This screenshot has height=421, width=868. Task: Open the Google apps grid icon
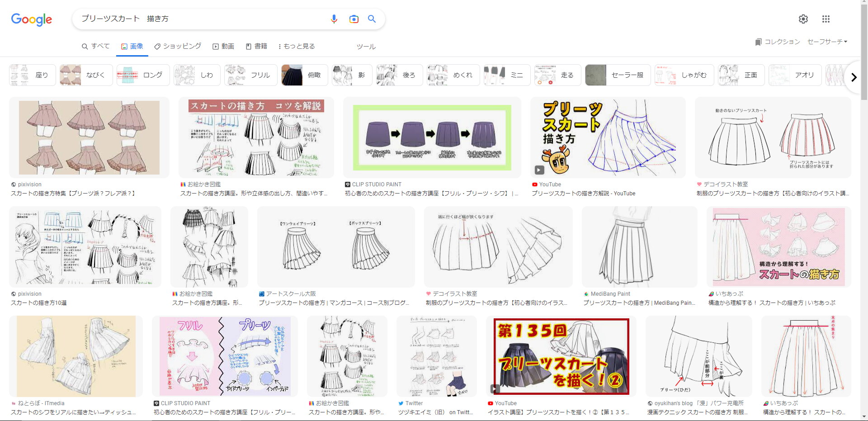[826, 19]
